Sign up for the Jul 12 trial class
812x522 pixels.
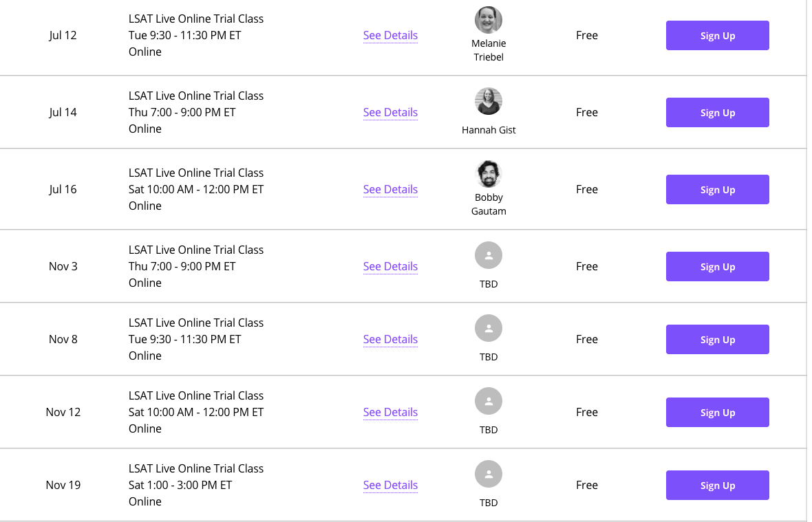tap(717, 36)
